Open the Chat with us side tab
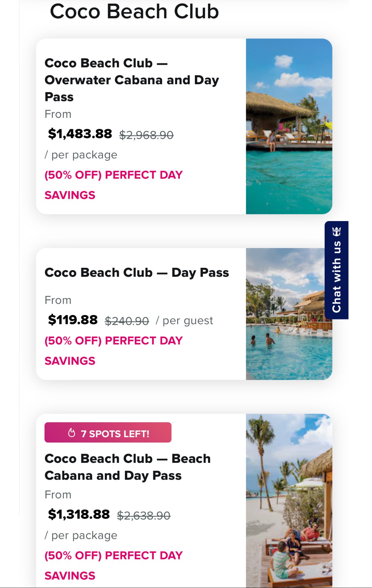The height and width of the screenshot is (588, 372). [336, 270]
